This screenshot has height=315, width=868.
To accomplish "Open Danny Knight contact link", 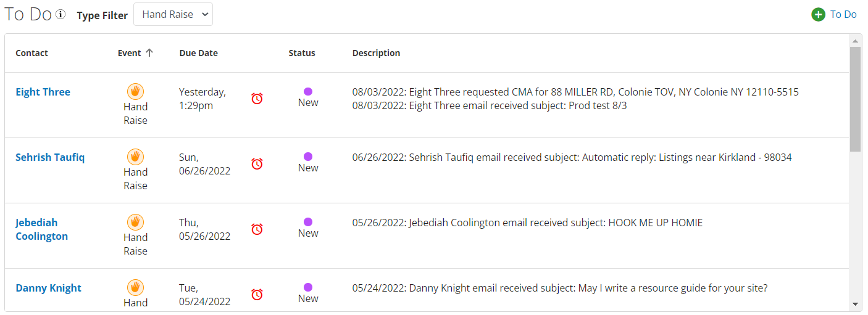I will [49, 288].
